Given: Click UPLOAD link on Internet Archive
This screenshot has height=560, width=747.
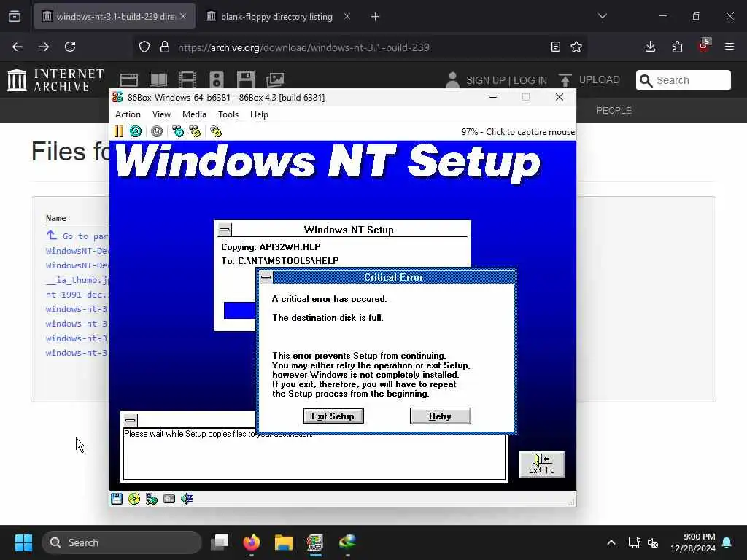Looking at the screenshot, I should pyautogui.click(x=600, y=80).
